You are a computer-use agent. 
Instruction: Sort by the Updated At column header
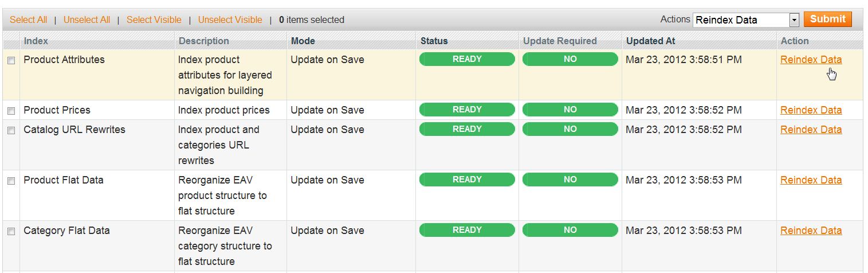coord(650,41)
